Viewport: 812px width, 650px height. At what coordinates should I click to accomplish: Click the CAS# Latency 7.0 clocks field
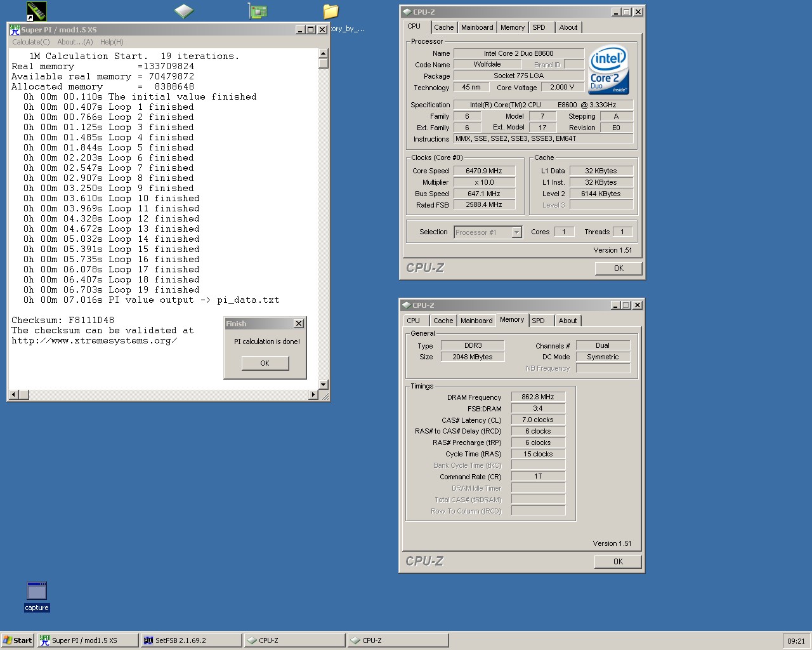click(x=538, y=420)
